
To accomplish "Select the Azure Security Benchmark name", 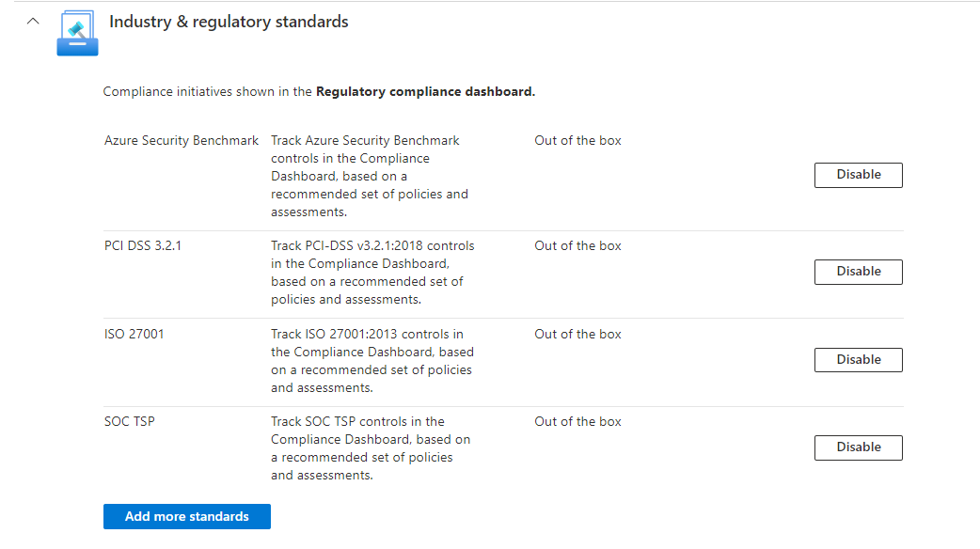I will tap(182, 141).
